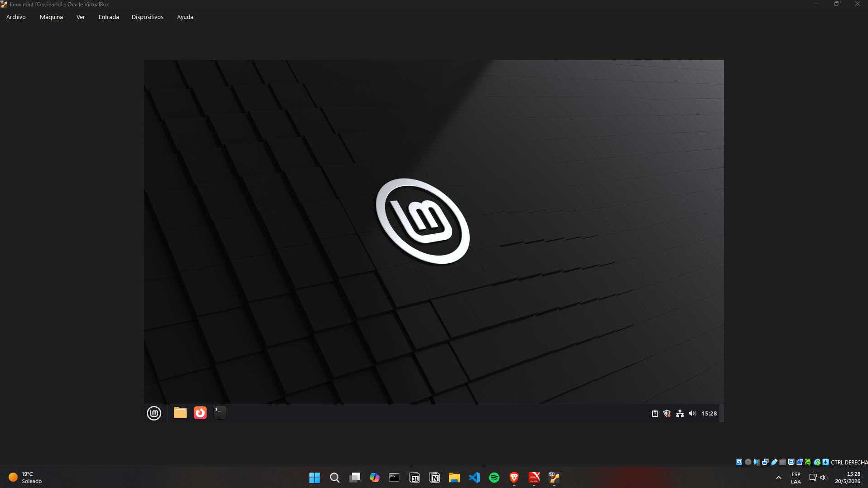Open the Archivo menu
Image resolution: width=868 pixels, height=488 pixels.
(x=16, y=17)
